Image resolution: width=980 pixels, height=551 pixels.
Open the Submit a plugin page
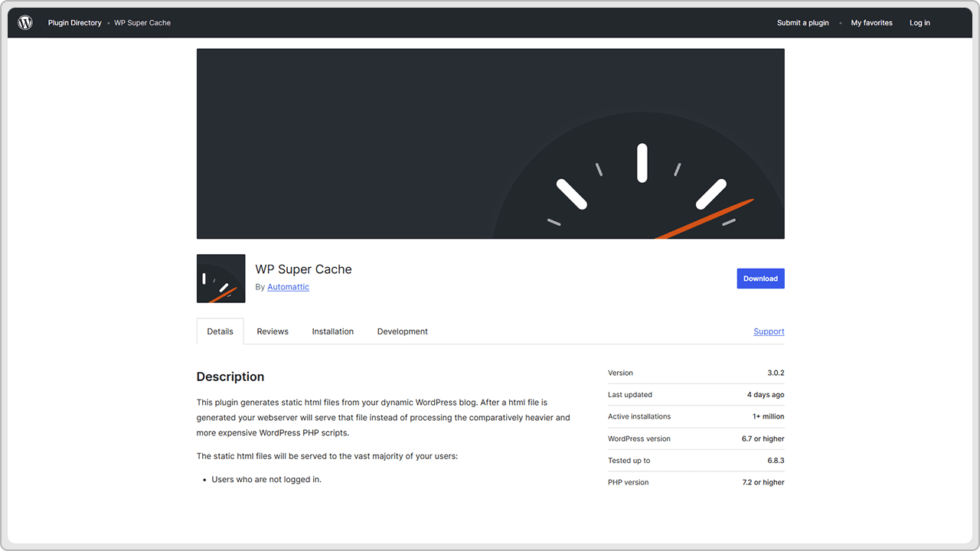802,23
